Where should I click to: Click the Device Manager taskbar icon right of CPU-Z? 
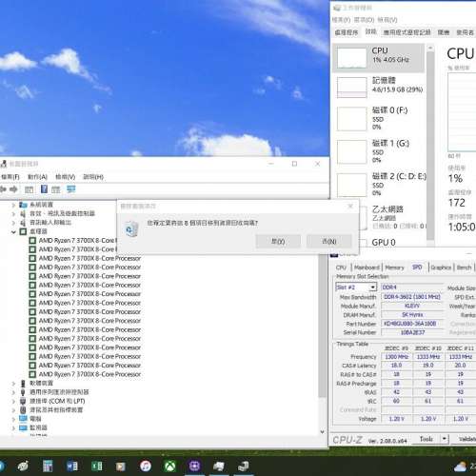pyautogui.click(x=219, y=466)
